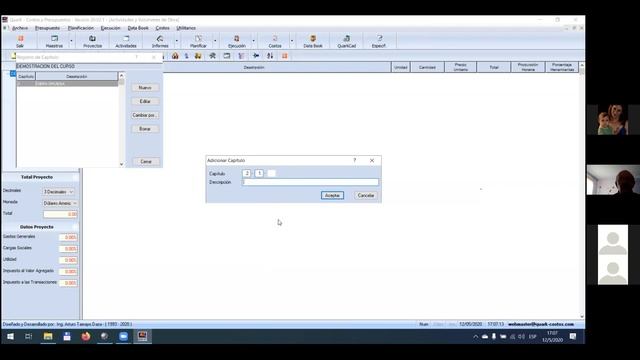Open the Presupuesto menu
640x360 pixels.
(x=47, y=28)
